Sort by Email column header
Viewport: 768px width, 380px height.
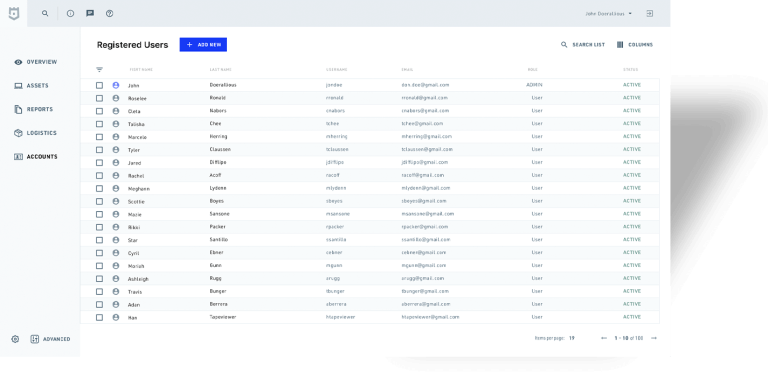[407, 70]
